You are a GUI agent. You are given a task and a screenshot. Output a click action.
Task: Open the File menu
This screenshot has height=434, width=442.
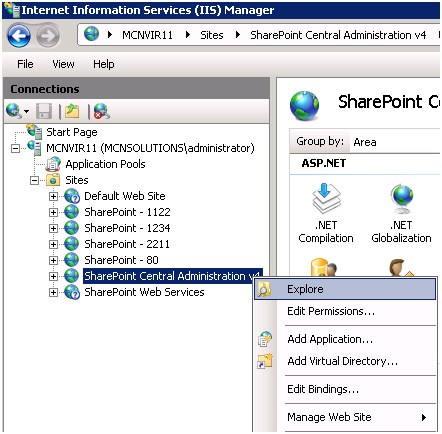[25, 64]
